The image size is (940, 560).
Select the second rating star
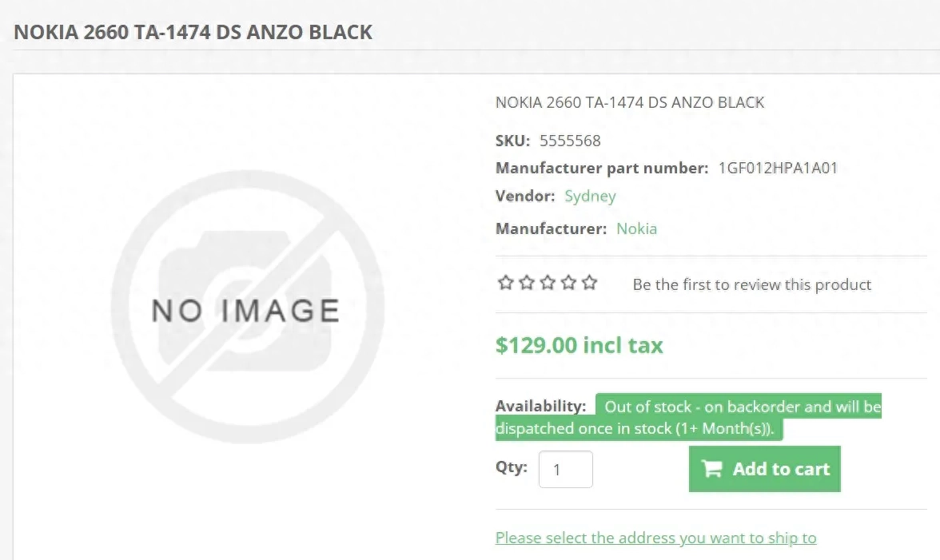[527, 283]
